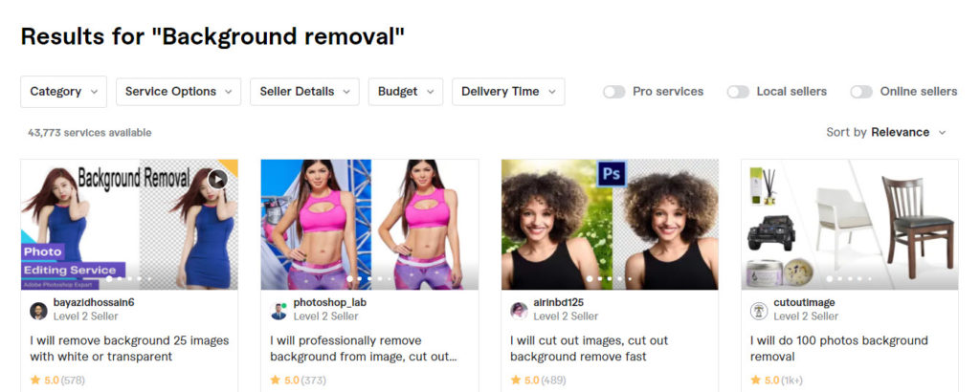Click the star icon on the 100 photos gig
Viewport: 980px width, 392px height.
pos(755,380)
